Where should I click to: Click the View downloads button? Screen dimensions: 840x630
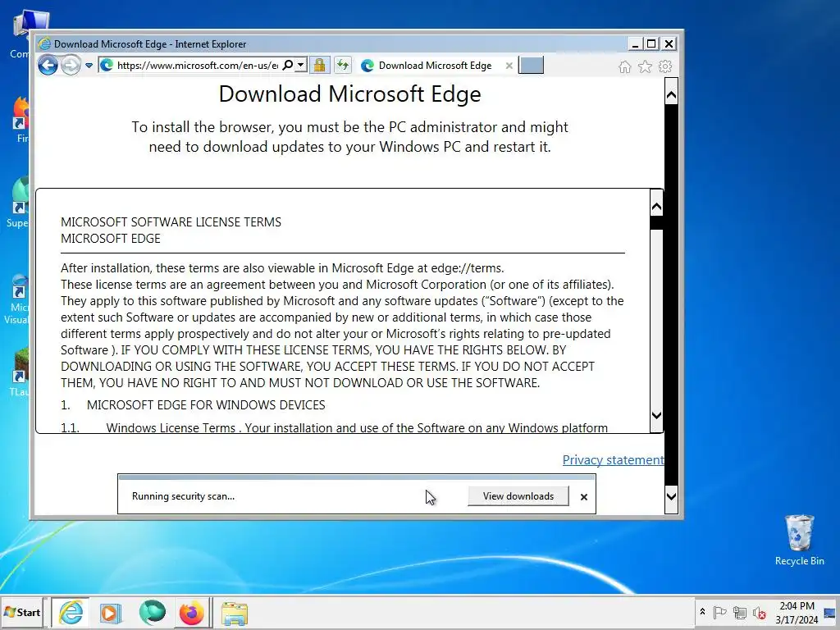518,496
